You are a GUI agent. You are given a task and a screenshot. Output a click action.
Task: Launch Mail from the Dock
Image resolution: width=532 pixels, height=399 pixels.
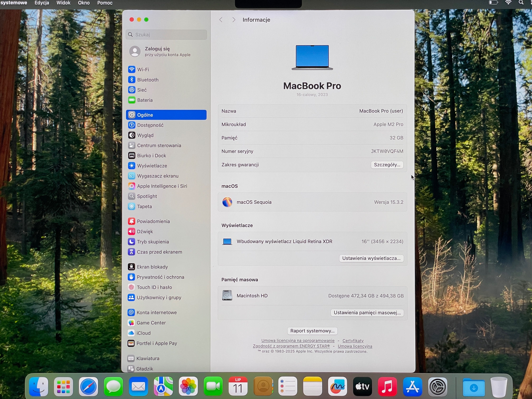(x=139, y=386)
